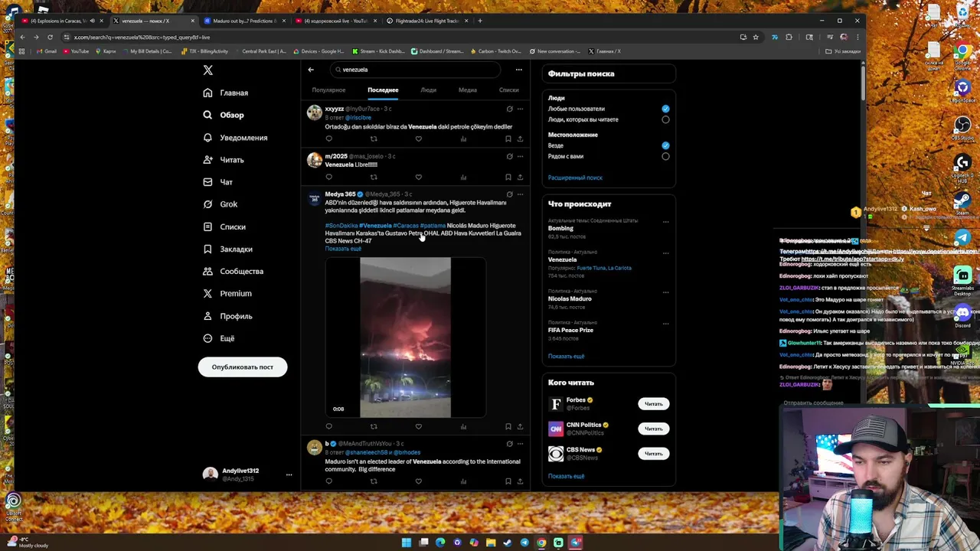The image size is (980, 551).
Task: Select Последнее tab
Action: [383, 90]
